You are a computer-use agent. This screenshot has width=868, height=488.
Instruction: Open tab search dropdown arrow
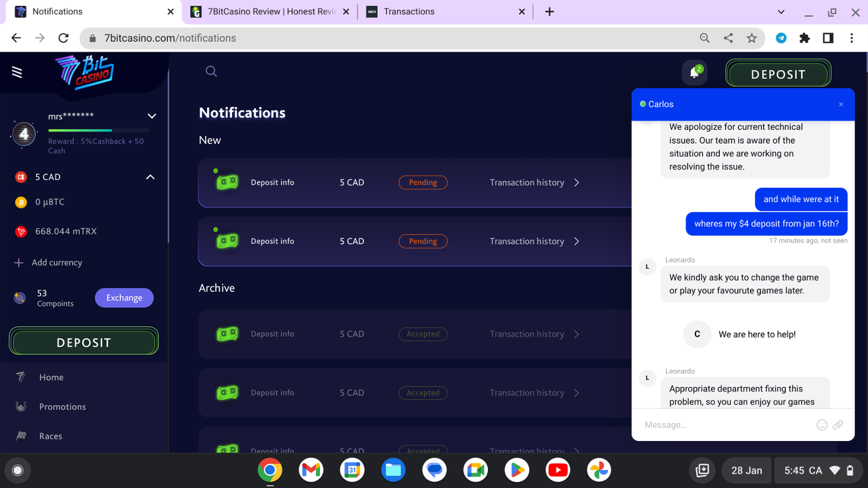pos(781,12)
